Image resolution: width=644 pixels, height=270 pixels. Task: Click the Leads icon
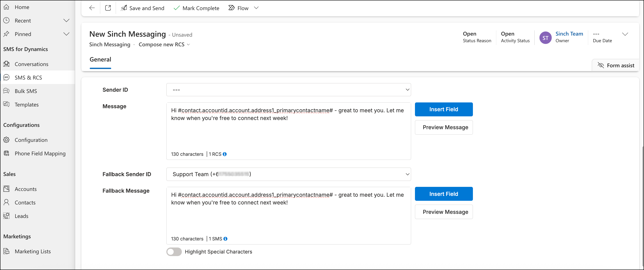point(6,216)
